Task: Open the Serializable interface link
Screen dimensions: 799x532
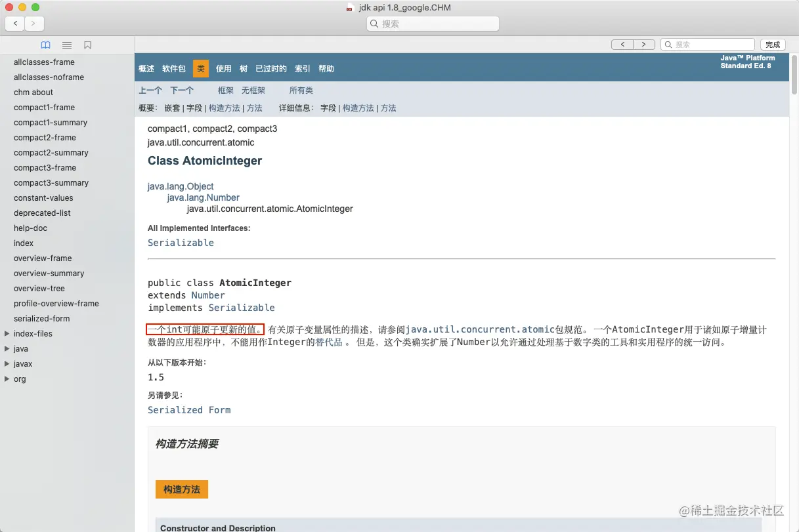Action: tap(181, 242)
